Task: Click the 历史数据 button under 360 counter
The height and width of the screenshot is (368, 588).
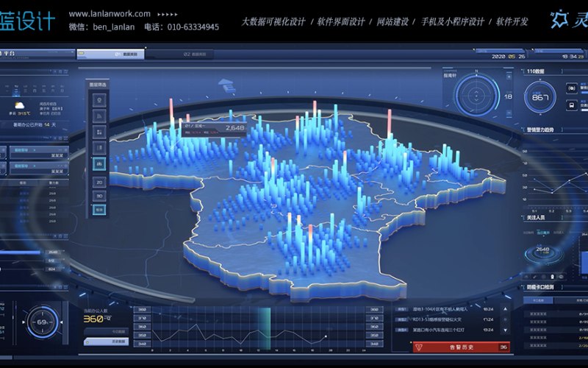Action: pos(107,342)
